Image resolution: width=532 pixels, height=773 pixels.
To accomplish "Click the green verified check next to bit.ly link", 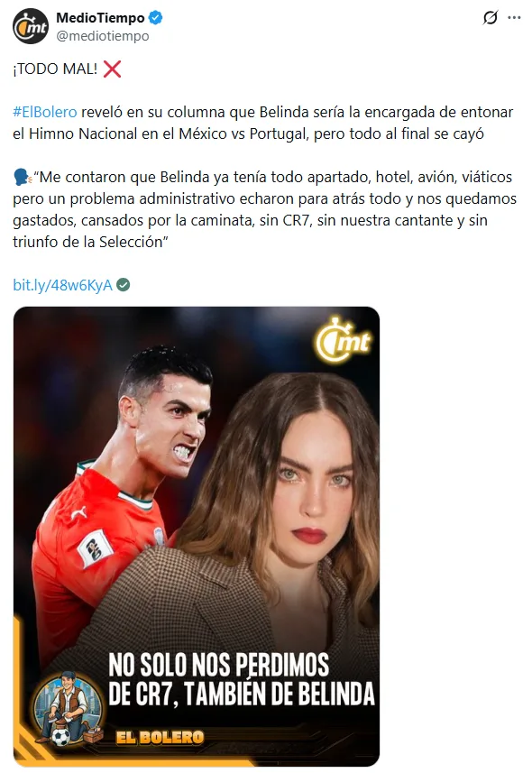I will [124, 285].
